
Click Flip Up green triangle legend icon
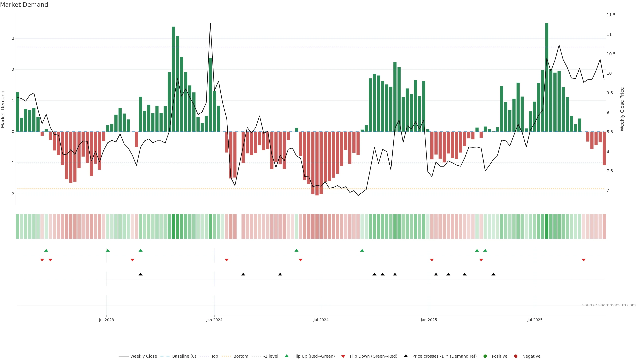pos(287,356)
